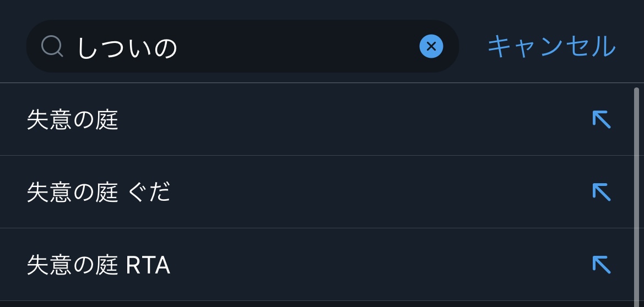This screenshot has width=644, height=307.
Task: Pick the 失意の庭 RTA suggestion
Action: pos(99,265)
